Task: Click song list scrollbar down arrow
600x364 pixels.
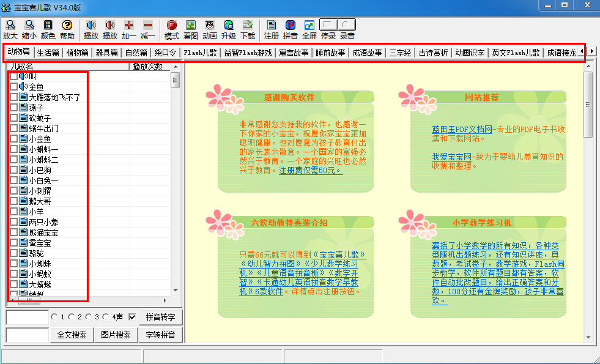Action: pos(176,291)
